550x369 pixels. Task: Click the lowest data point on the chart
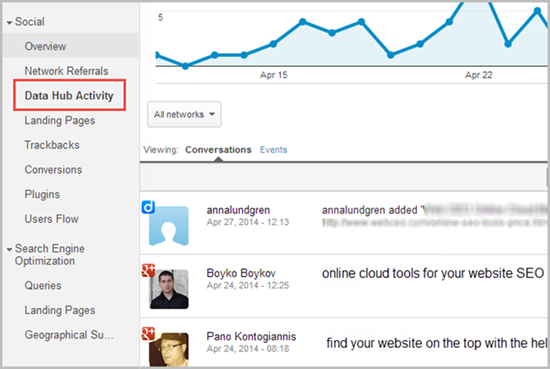[186, 66]
